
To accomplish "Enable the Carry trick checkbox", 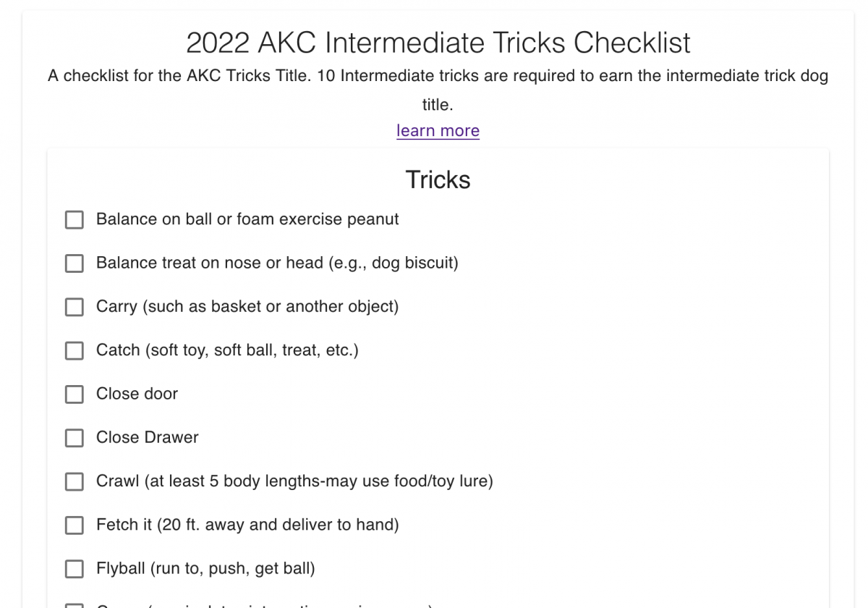I will pos(75,307).
